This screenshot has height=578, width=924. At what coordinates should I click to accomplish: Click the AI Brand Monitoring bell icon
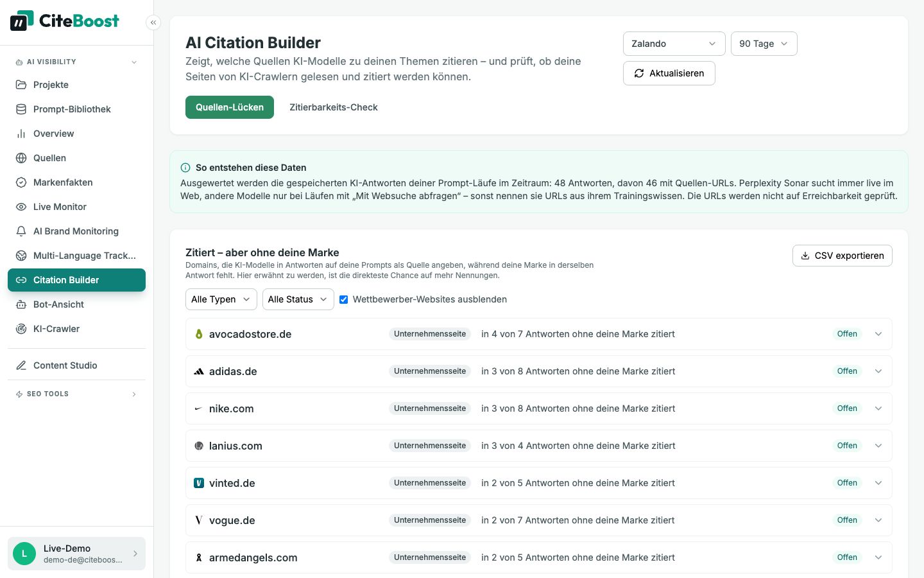(x=21, y=231)
